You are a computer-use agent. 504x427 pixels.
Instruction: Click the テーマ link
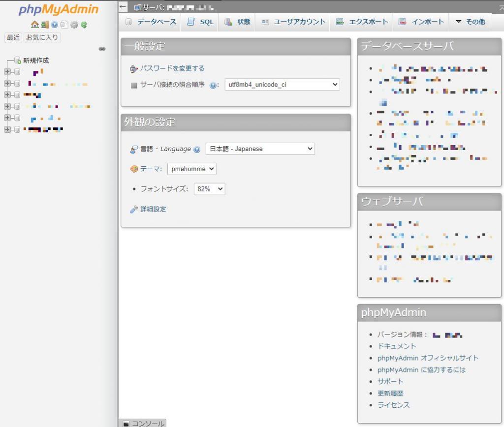151,169
